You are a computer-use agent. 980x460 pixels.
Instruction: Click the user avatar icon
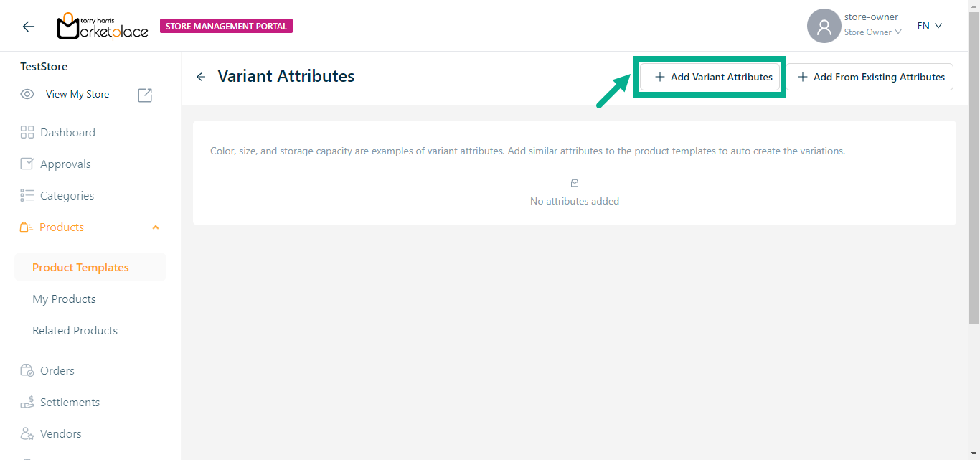click(824, 27)
